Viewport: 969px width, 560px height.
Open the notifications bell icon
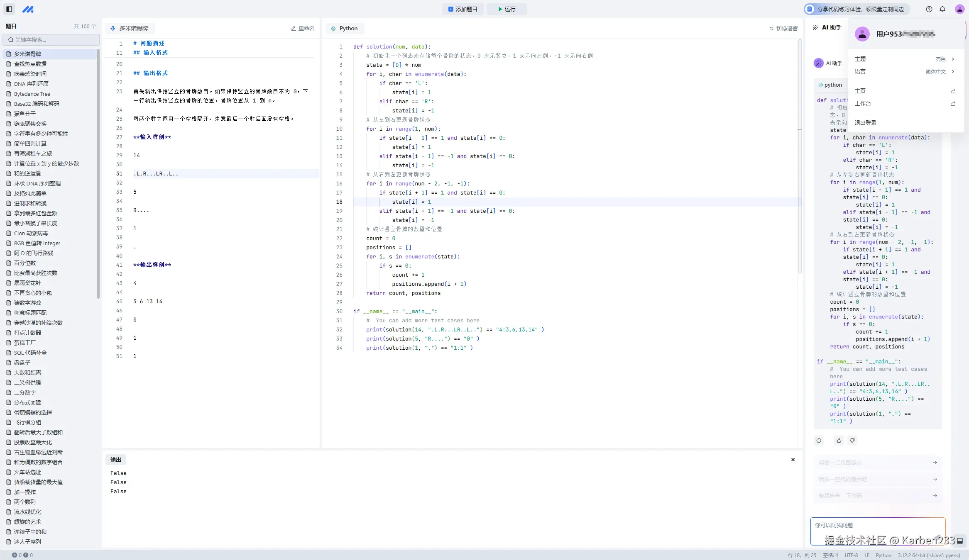(942, 9)
